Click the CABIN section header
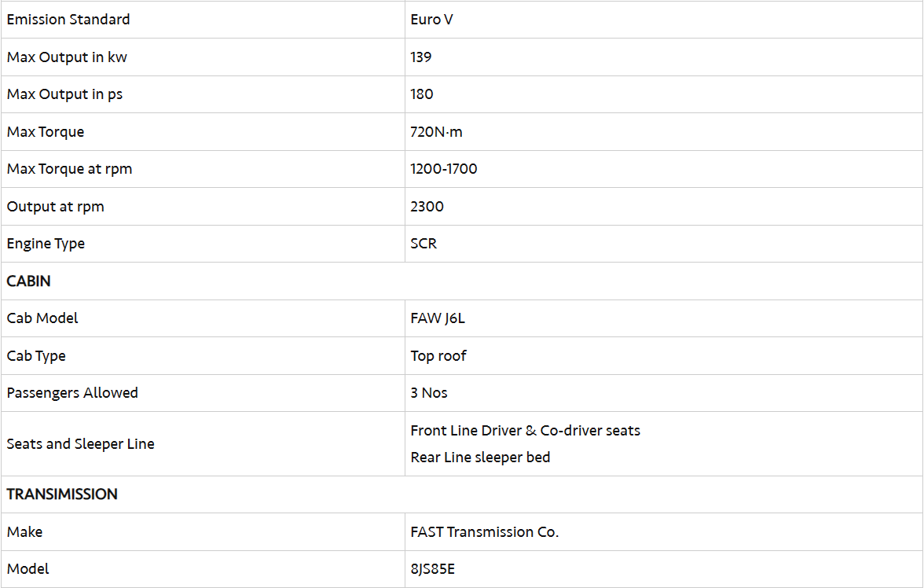 tap(28, 281)
